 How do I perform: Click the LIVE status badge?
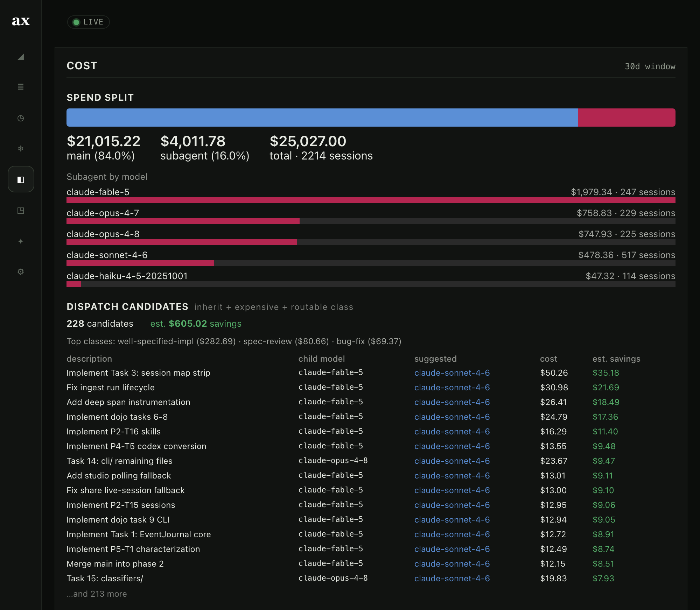tap(88, 22)
